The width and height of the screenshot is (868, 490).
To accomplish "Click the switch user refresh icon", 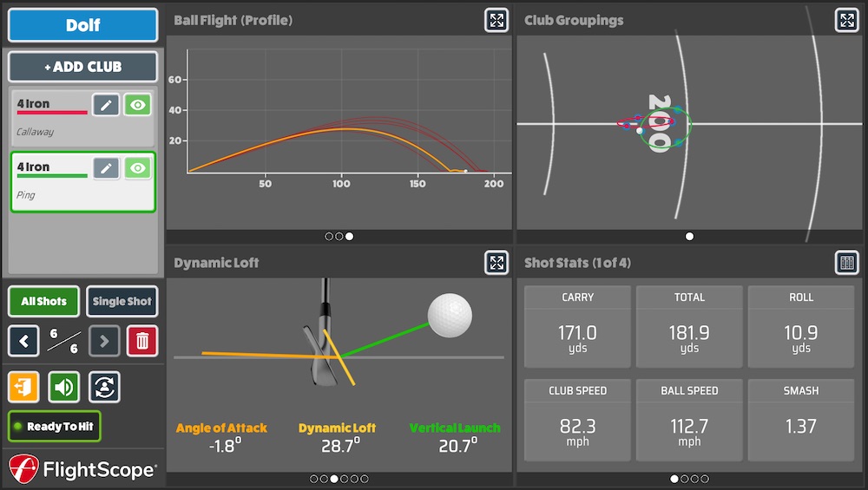I will (104, 387).
